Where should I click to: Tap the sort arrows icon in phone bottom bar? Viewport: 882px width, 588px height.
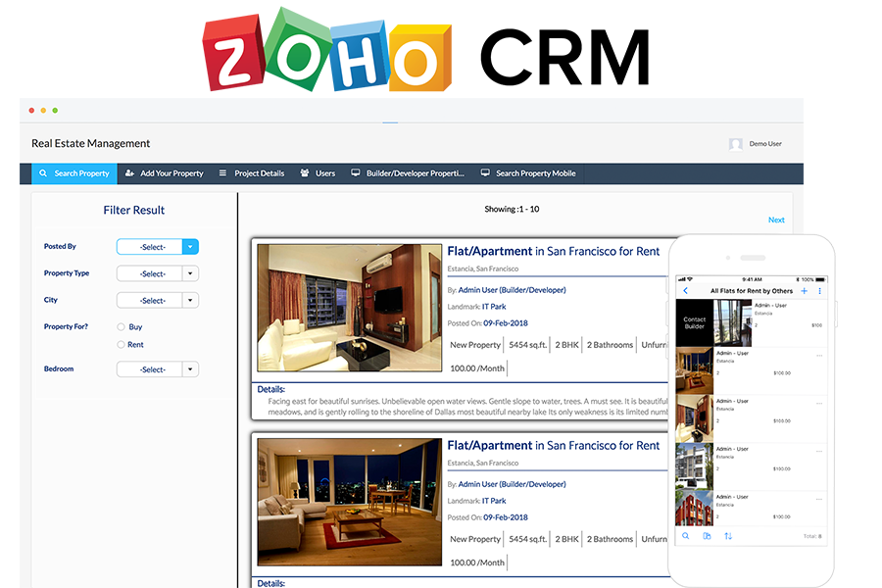coord(728,536)
